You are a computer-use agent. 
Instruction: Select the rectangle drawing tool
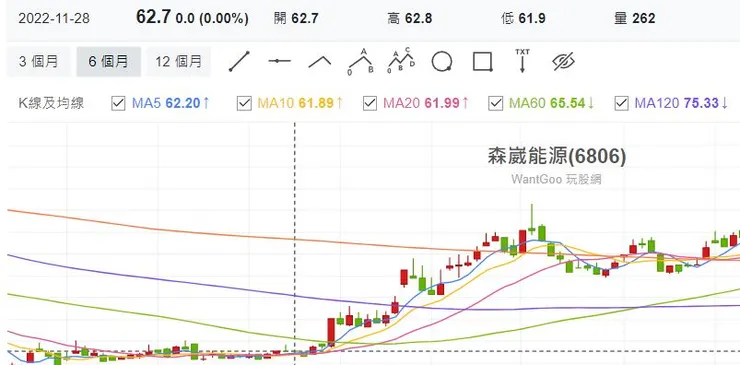click(x=483, y=62)
